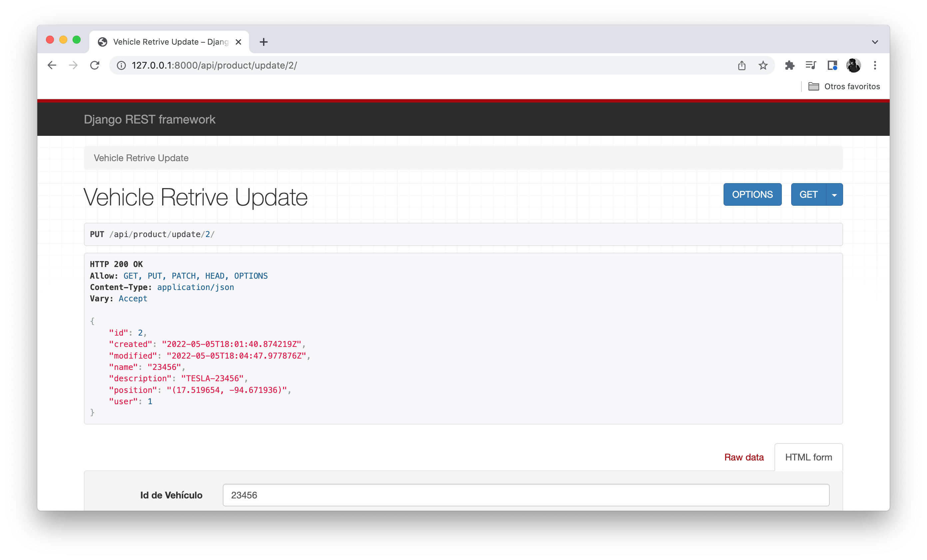Click the GET button
This screenshot has width=927, height=560.
point(808,194)
